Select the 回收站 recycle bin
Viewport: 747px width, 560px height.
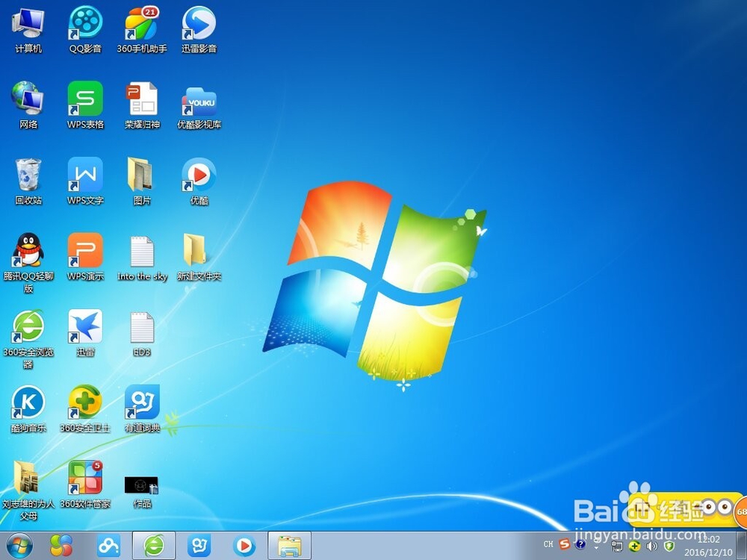click(x=28, y=181)
